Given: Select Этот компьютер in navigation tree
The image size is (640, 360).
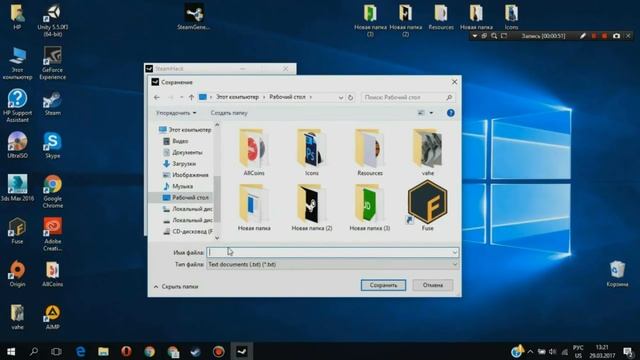Looking at the screenshot, I should [x=185, y=130].
